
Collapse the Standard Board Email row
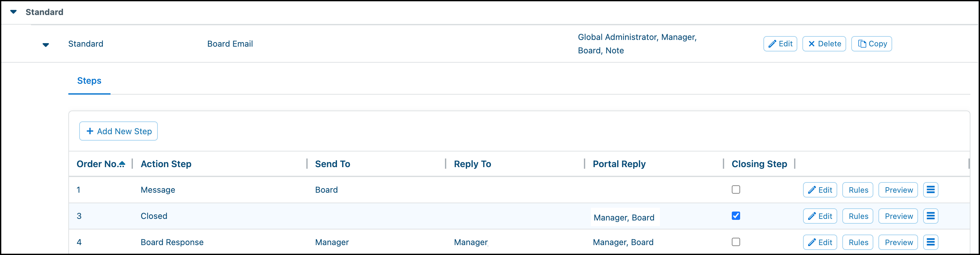pos(46,45)
